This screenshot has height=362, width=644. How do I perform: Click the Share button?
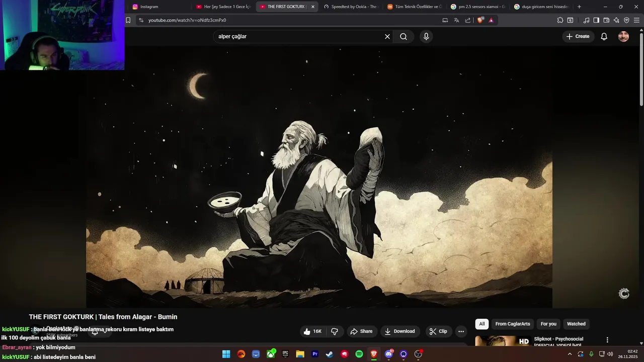361,331
